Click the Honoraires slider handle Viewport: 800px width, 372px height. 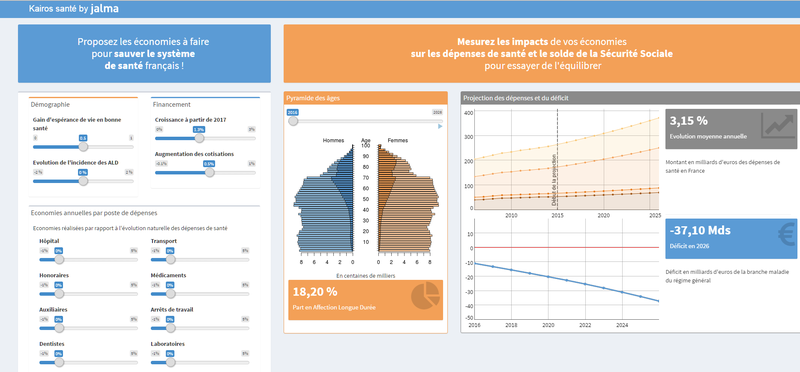[59, 294]
